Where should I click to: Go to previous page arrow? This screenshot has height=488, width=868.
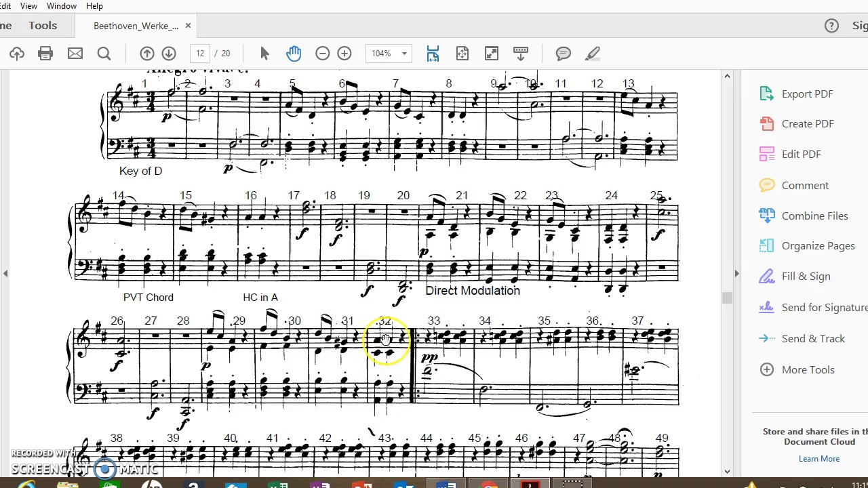pos(146,54)
